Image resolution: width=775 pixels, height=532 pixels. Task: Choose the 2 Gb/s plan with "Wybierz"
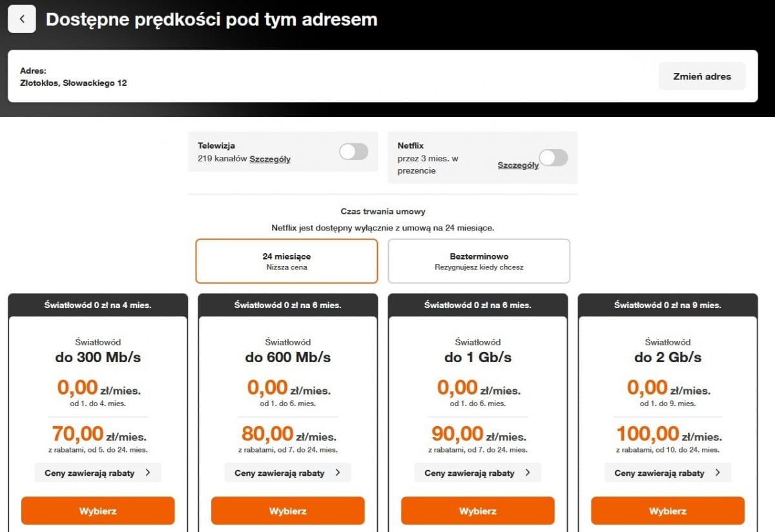pos(667,510)
